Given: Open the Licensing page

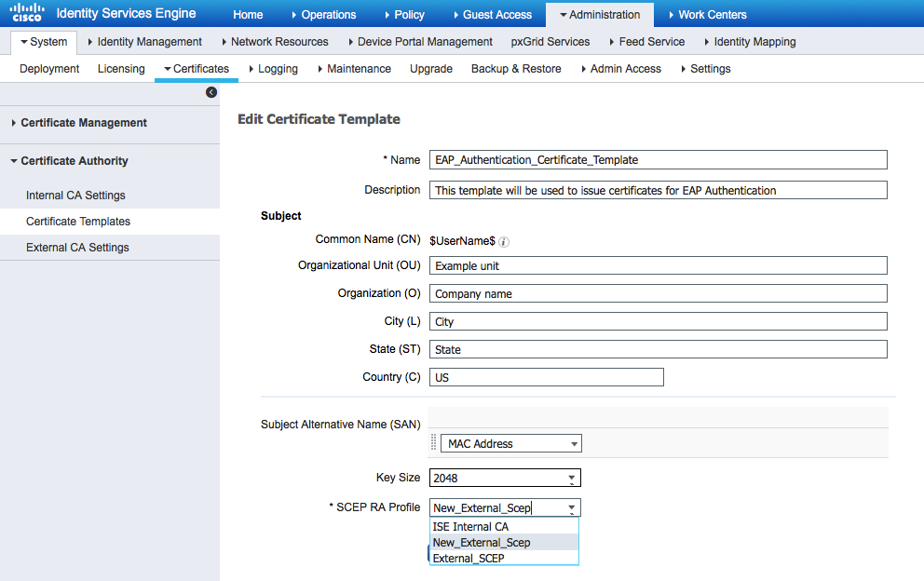Looking at the screenshot, I should (x=121, y=69).
